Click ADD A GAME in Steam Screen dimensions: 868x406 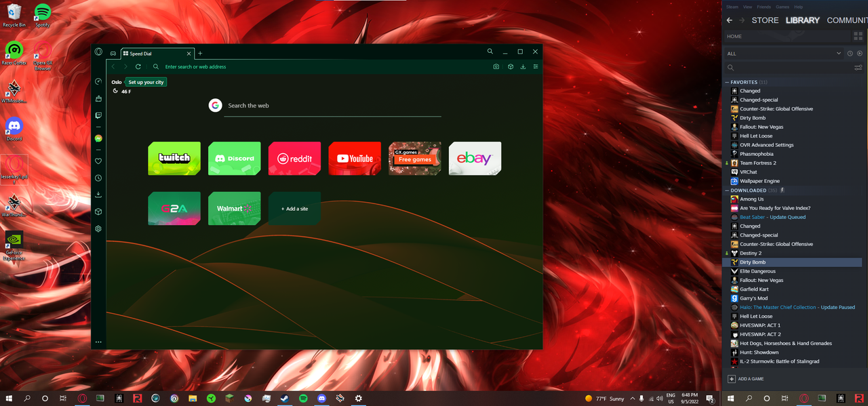pos(745,379)
